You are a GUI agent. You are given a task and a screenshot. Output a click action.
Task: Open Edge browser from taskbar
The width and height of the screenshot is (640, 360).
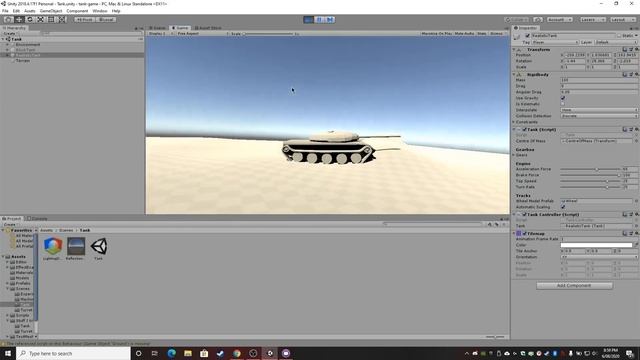(x=171, y=353)
